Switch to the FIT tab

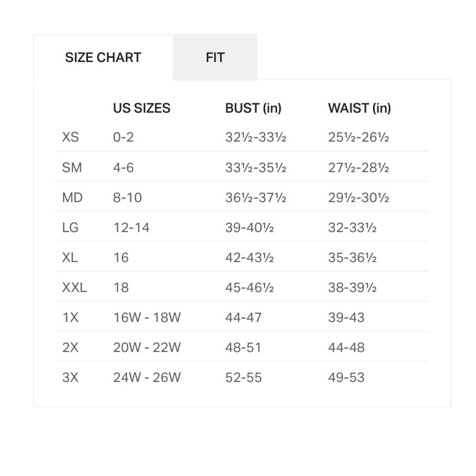pyautogui.click(x=215, y=58)
